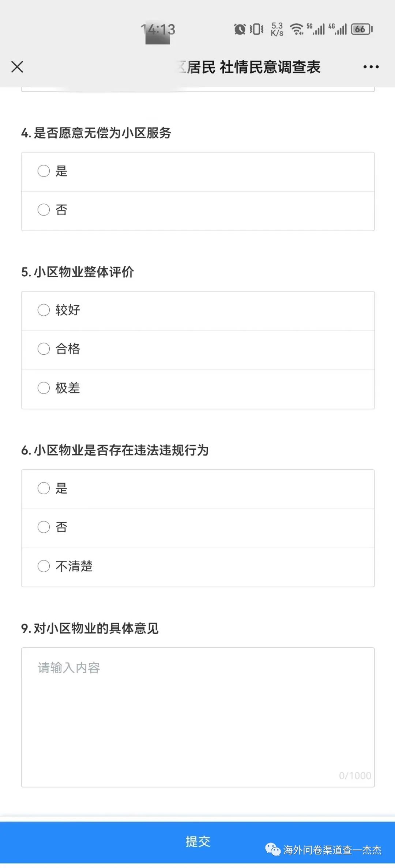Image resolution: width=395 pixels, height=868 pixels.
Task: Open the WeChat more options menu
Action: coord(370,67)
